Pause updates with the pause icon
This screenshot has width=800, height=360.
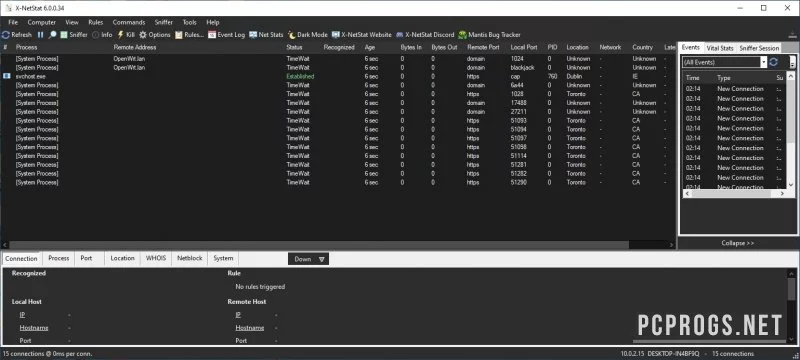coord(40,35)
